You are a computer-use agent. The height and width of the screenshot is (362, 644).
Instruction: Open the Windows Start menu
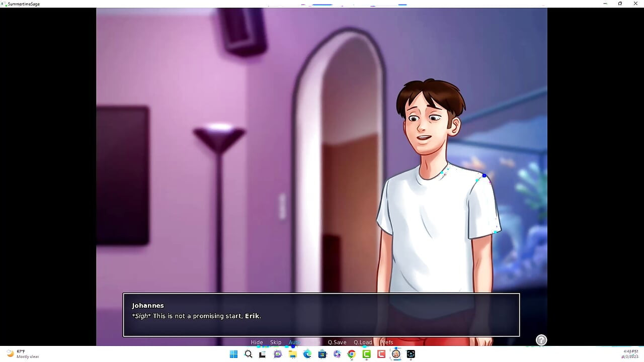click(x=233, y=354)
